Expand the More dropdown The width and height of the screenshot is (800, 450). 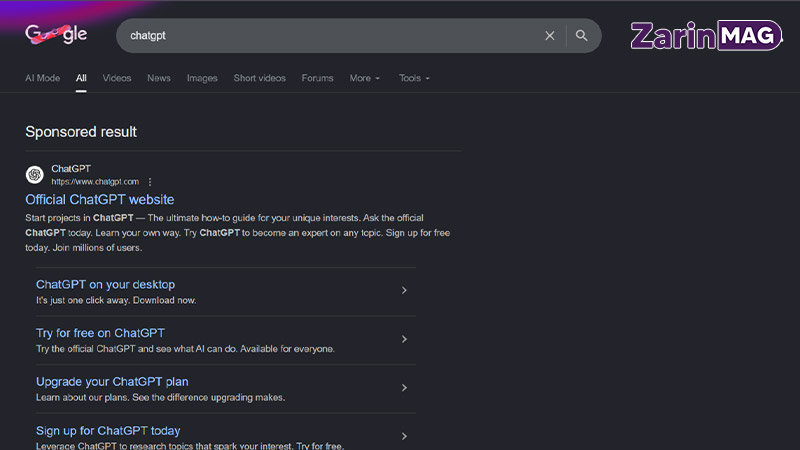pyautogui.click(x=364, y=78)
